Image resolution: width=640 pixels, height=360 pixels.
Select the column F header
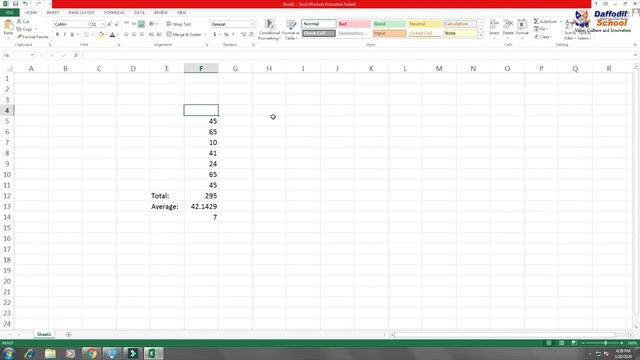(201, 69)
